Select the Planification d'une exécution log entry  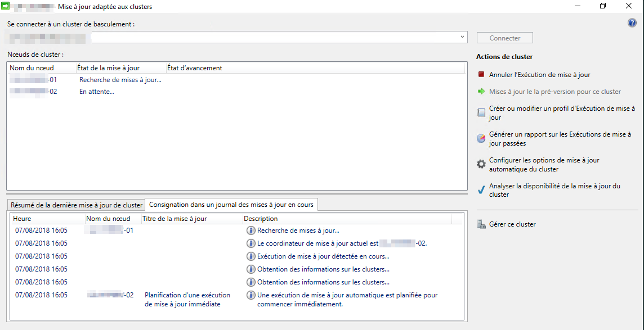coord(187,300)
